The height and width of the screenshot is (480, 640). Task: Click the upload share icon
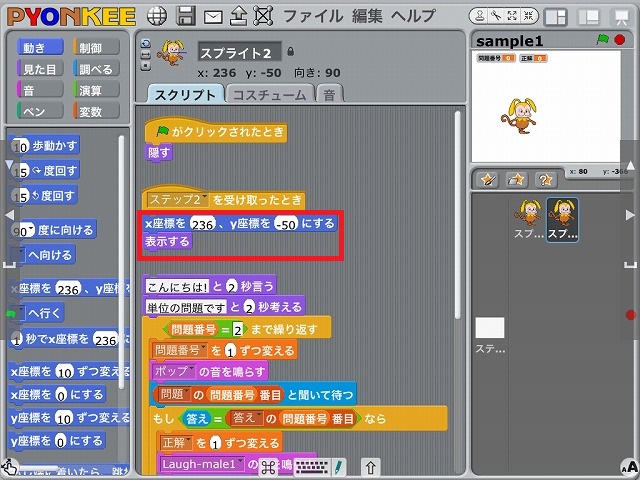coord(238,16)
